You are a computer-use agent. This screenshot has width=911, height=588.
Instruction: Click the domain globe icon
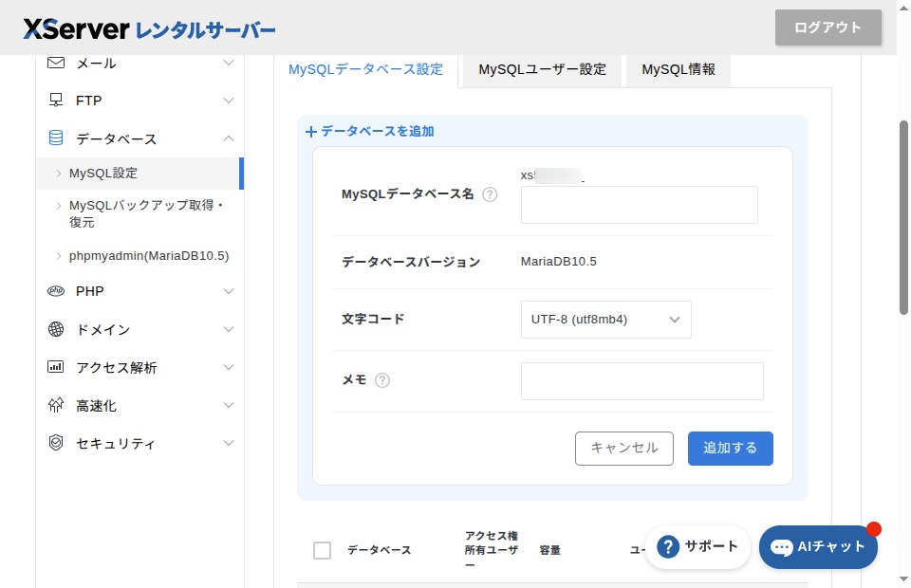coord(56,329)
